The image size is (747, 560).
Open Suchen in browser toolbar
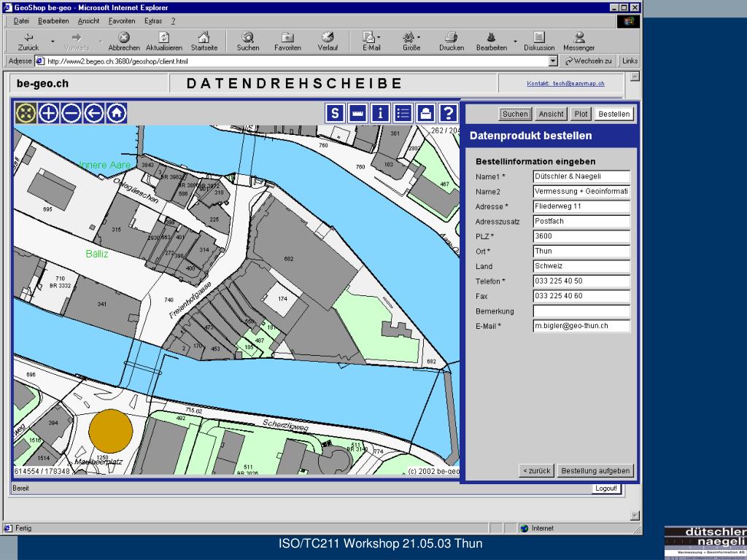(x=248, y=42)
